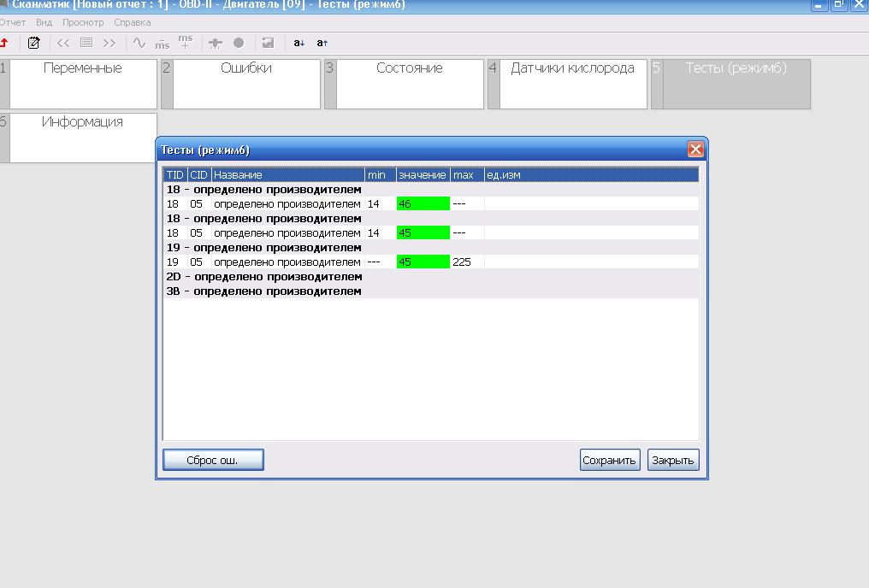The image size is (869, 588).
Task: Click the chart image toolbar icon
Action: [269, 43]
